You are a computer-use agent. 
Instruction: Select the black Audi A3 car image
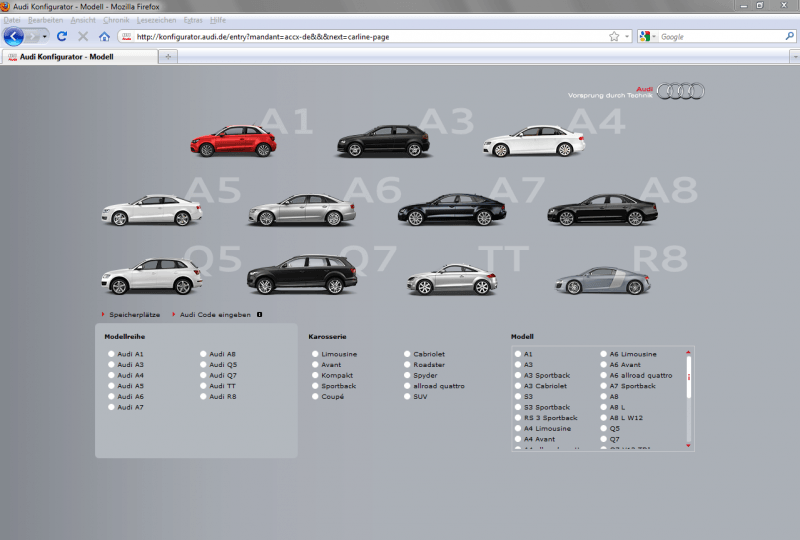click(383, 140)
